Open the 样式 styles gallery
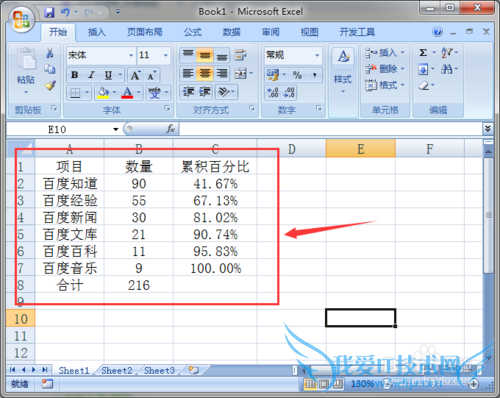The image size is (500, 398). point(343,70)
